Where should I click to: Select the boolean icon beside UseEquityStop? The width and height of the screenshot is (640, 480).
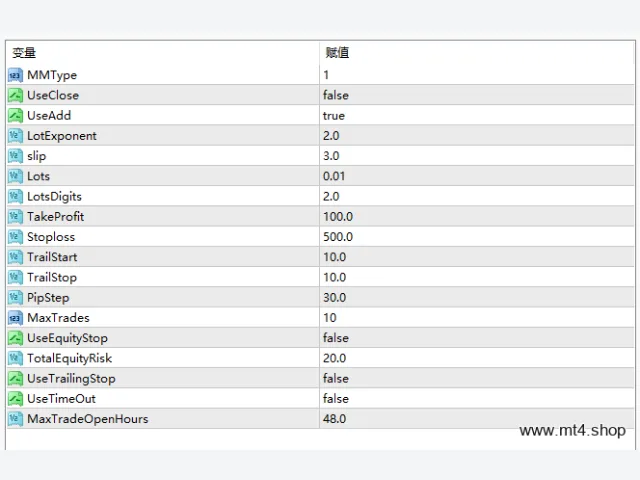click(15, 338)
